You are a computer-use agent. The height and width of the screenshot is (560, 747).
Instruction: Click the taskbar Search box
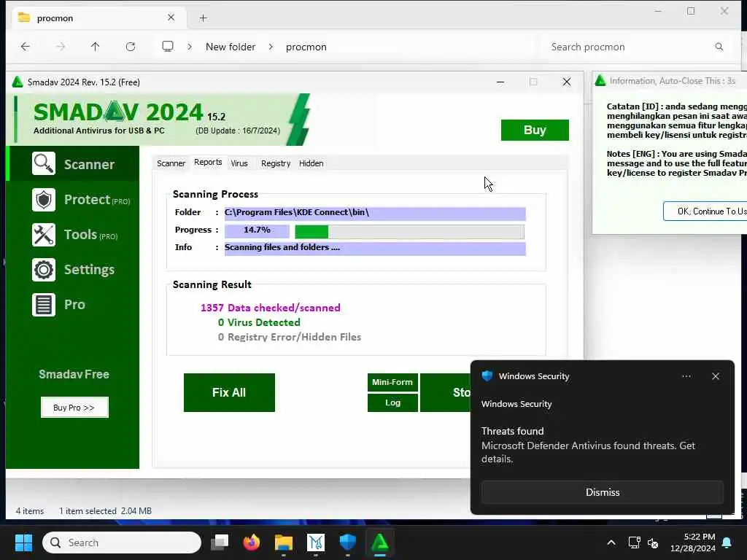(122, 542)
